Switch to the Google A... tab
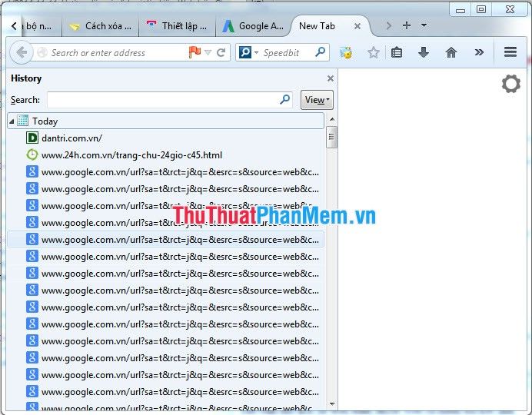Screen dimensions: 532x415 tap(254, 26)
